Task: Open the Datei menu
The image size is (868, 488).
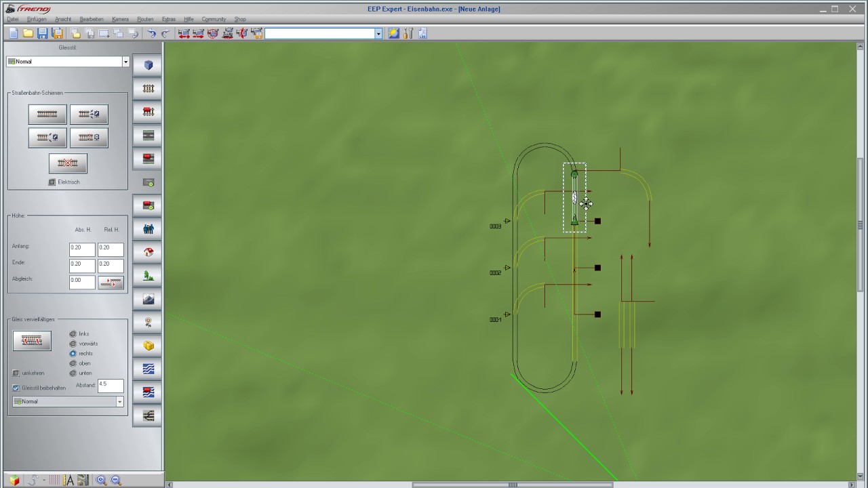Action: click(x=13, y=19)
